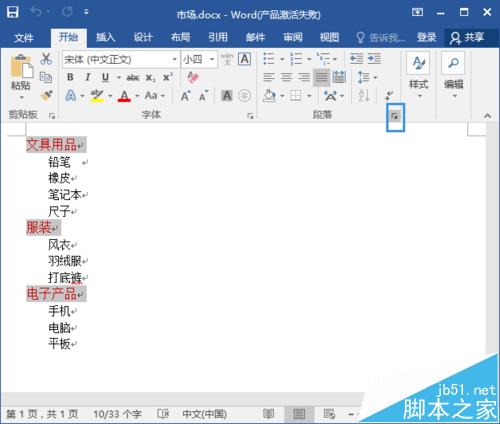Image resolution: width=500 pixels, height=424 pixels.
Task: Open the font color dropdown arrow
Action: (x=137, y=96)
